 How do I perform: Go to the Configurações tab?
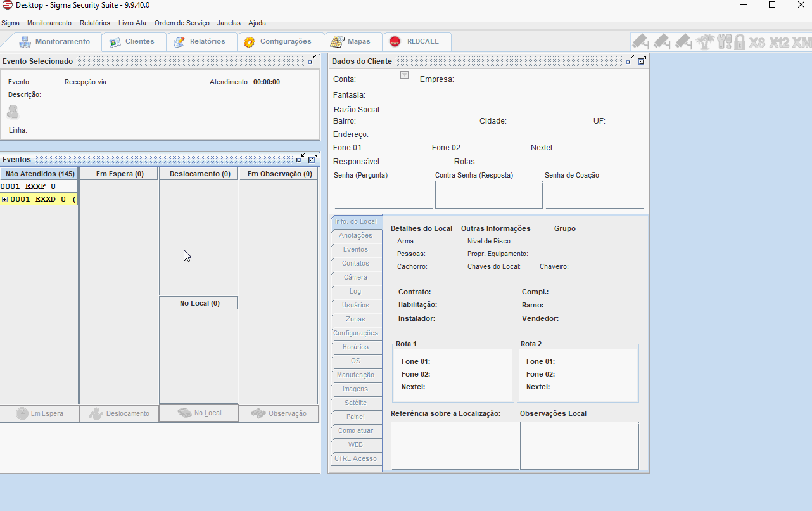(x=279, y=42)
